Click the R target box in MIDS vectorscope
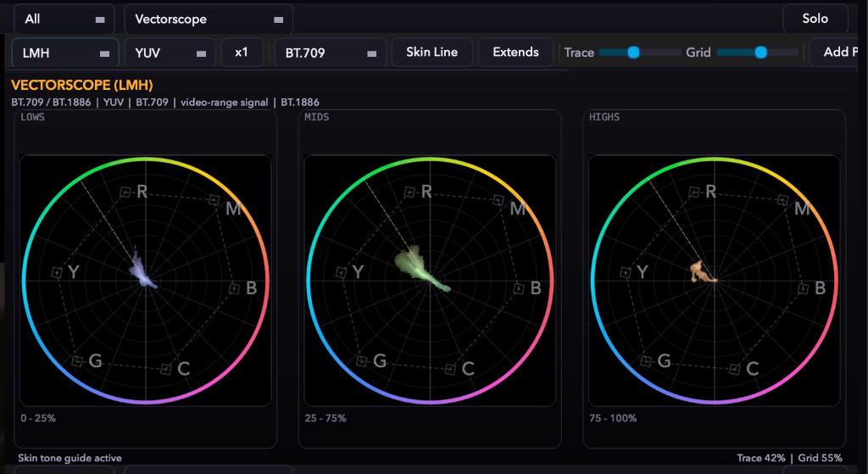The width and height of the screenshot is (868, 474). (409, 192)
